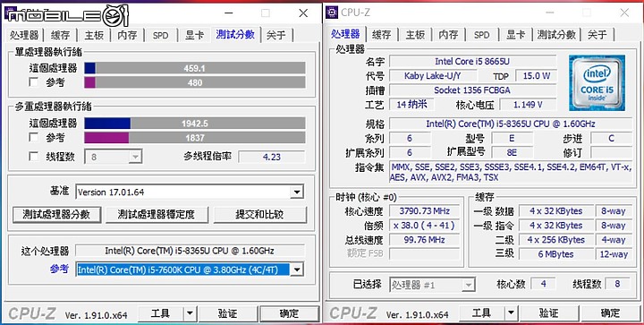644x325 pixels.
Task: Click the Intel Core i5 inside logo
Action: 597,83
